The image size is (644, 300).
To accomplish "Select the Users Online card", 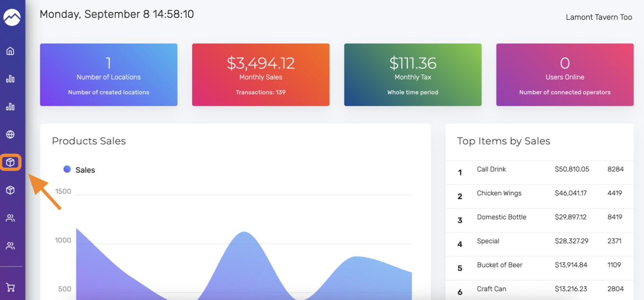I will [565, 75].
